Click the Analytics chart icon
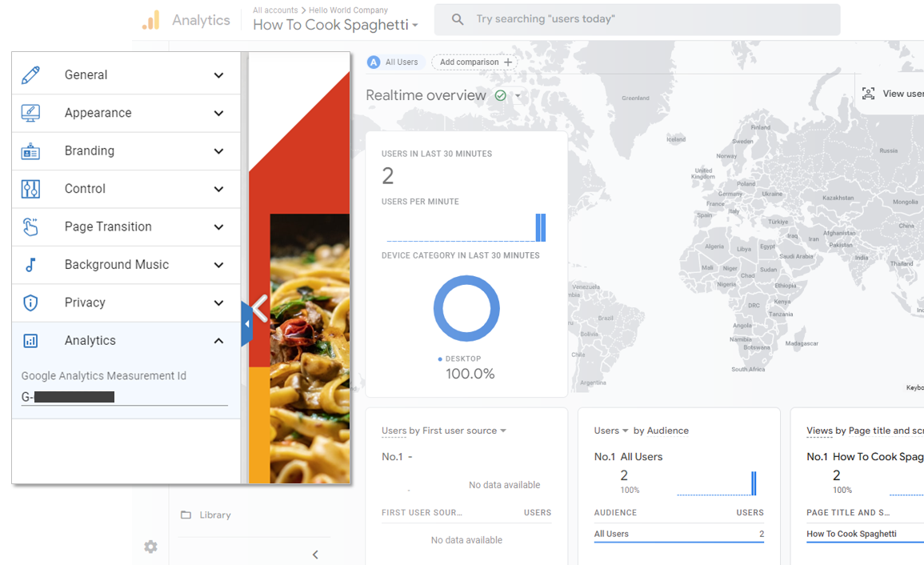924x565 pixels. tap(30, 341)
